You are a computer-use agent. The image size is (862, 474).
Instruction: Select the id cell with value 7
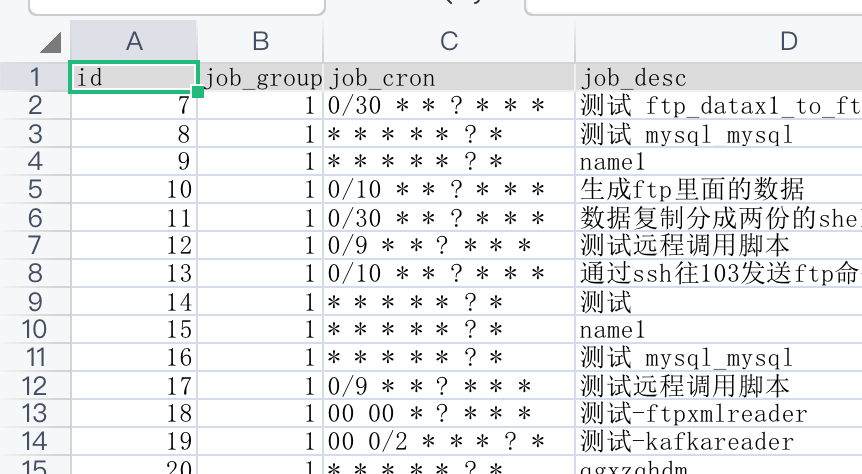coord(134,105)
